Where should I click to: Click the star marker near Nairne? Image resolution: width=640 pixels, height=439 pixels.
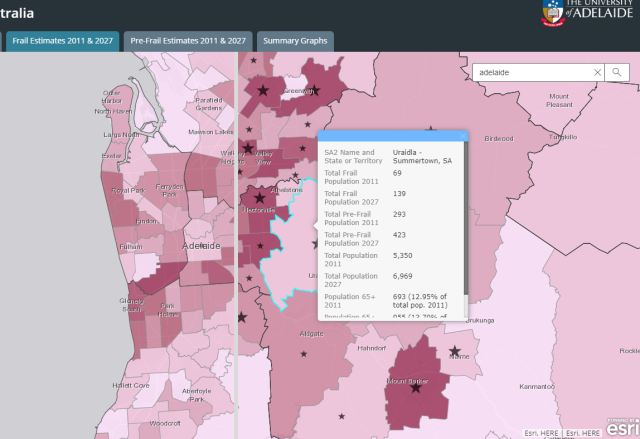click(455, 351)
